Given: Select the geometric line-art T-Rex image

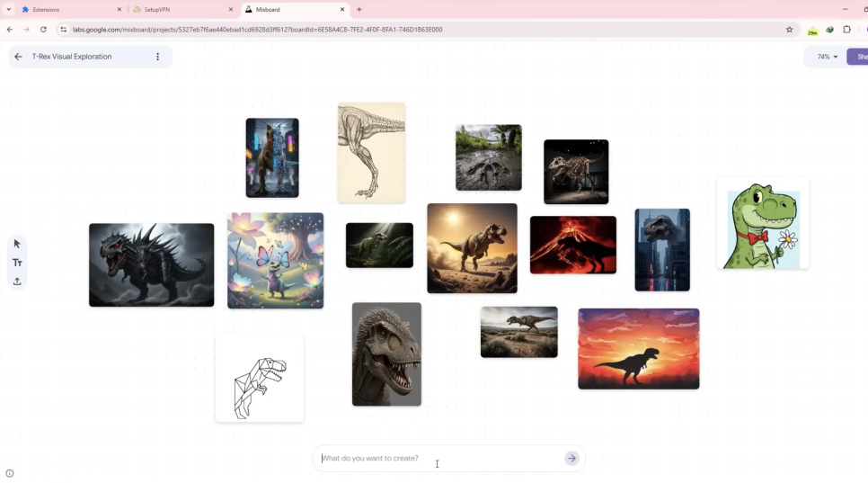Looking at the screenshot, I should pyautogui.click(x=260, y=379).
